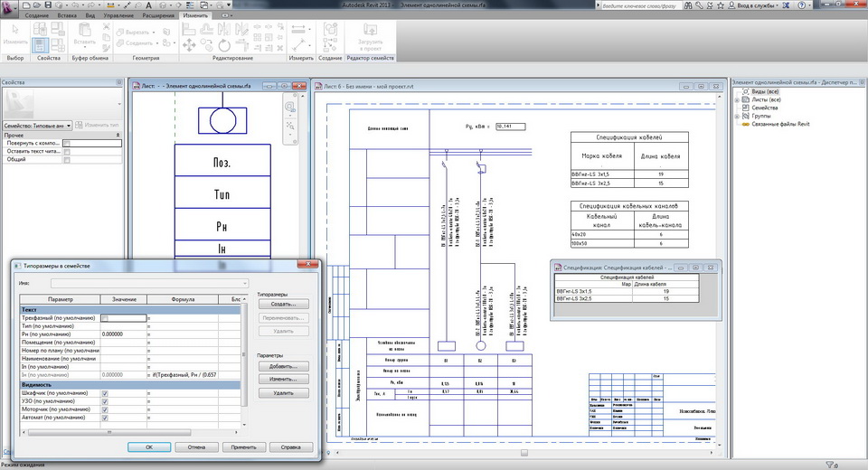Click the horizontal scrollbar in the parameters table
The height and width of the screenshot is (470, 868).
109,432
